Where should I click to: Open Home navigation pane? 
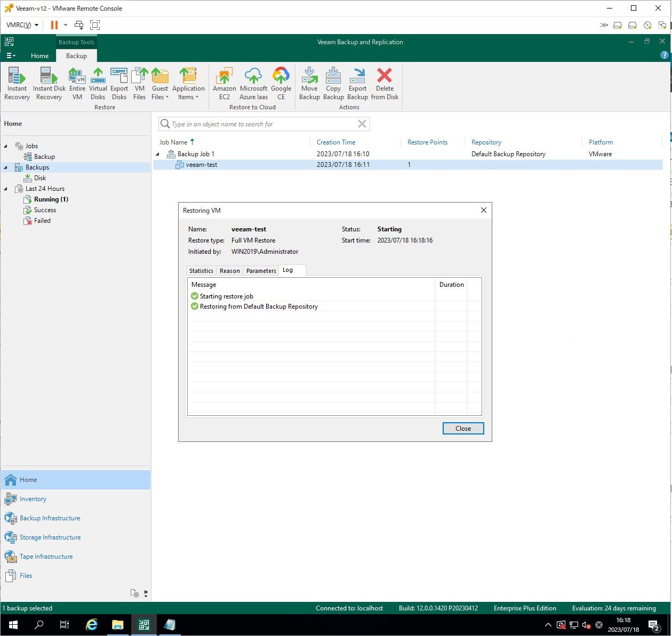click(76, 480)
